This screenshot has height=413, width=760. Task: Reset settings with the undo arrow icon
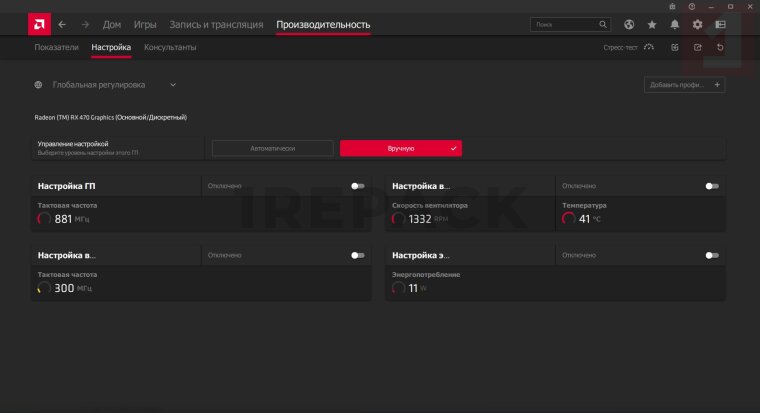tap(720, 47)
